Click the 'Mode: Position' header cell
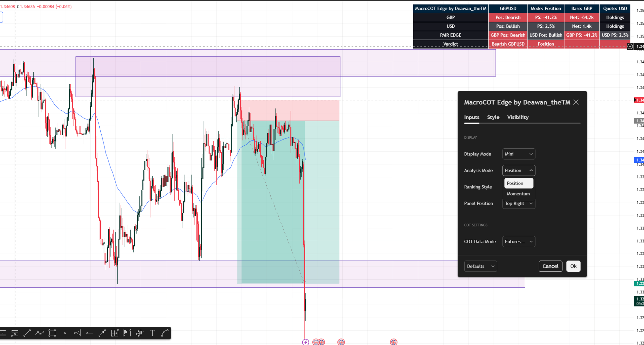Viewport: 644px width, 345px height. [x=546, y=9]
